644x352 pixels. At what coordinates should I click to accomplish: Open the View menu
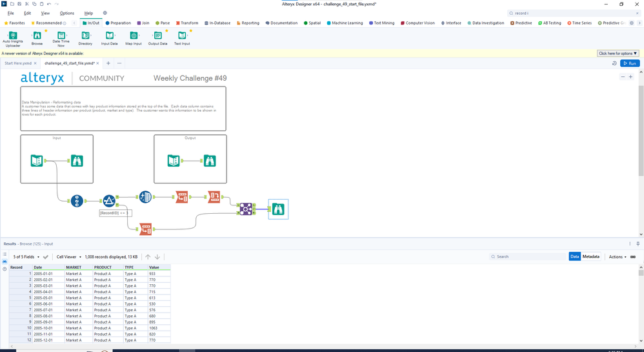45,13
